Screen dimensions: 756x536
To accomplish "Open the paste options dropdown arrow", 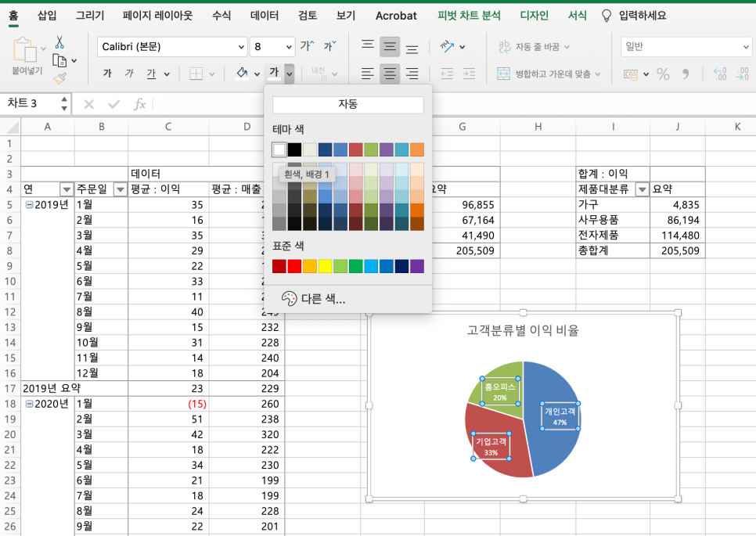I will [43, 49].
